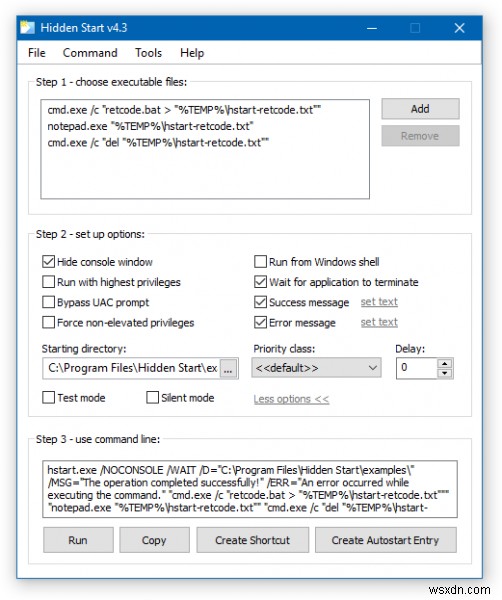
Task: Close the Hidden Start window
Action: click(460, 28)
